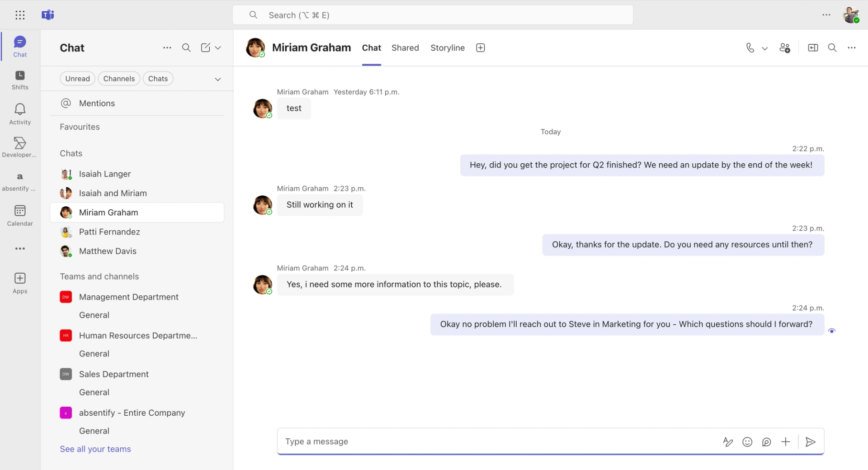Open the plus actions menu in compose box
This screenshot has width=868, height=470.
coord(786,442)
